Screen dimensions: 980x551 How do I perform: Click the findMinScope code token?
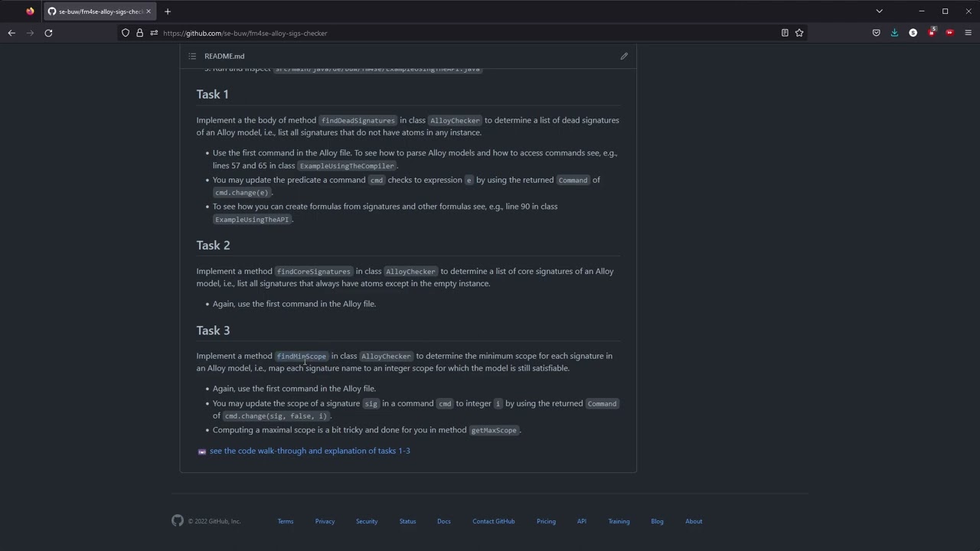[x=302, y=356]
